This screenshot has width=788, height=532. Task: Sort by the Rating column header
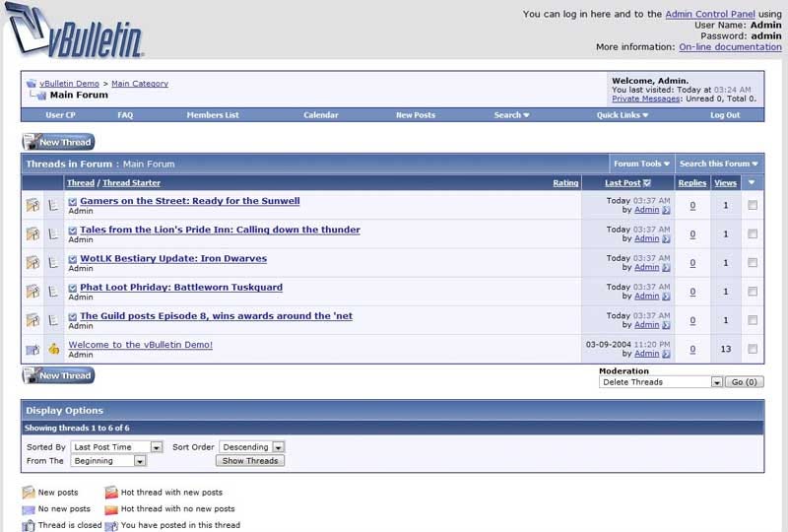click(565, 183)
